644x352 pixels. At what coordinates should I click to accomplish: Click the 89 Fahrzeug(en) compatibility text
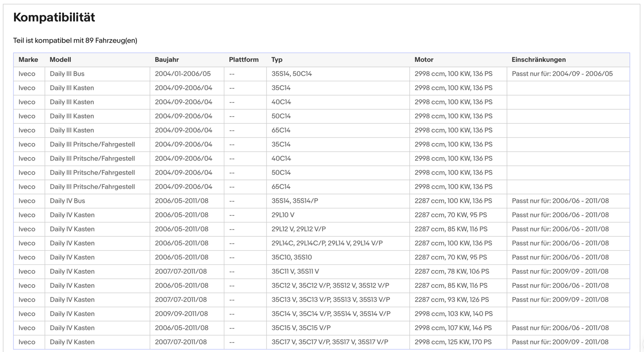111,41
